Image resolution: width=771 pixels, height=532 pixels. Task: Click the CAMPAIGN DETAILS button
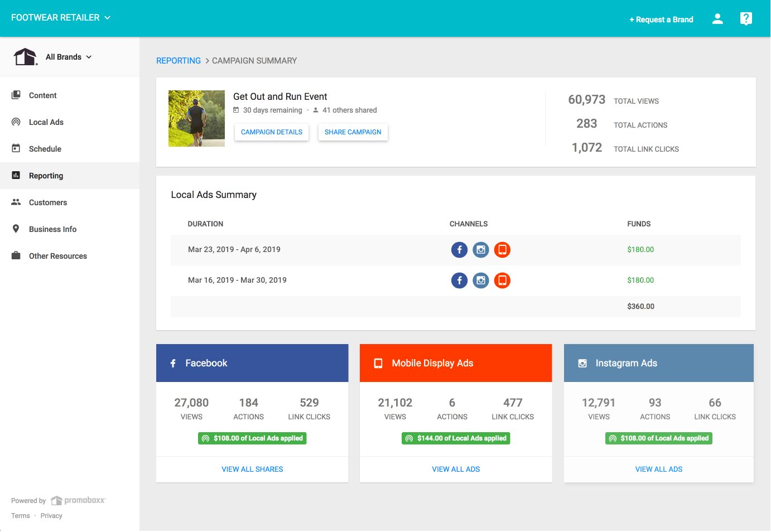pos(272,132)
